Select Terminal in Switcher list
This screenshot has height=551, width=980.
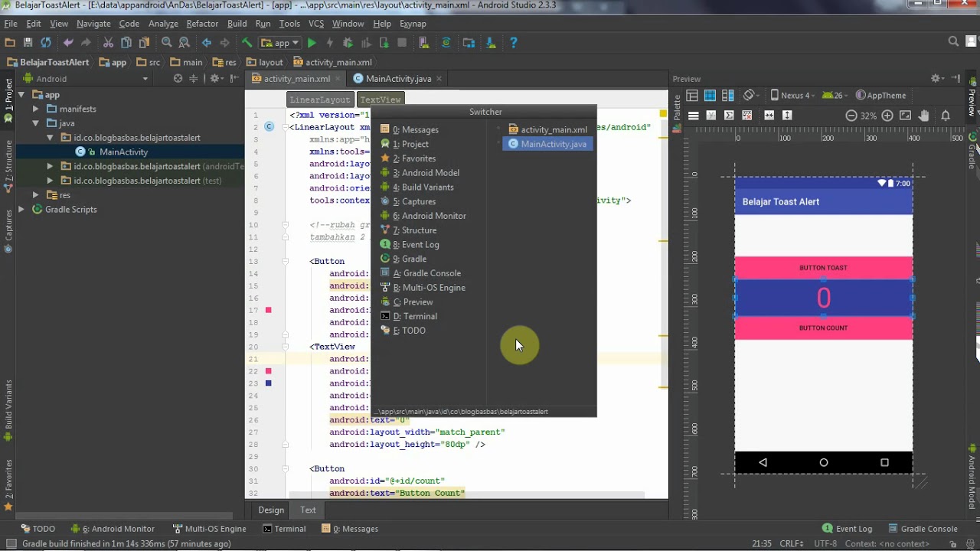click(x=413, y=316)
